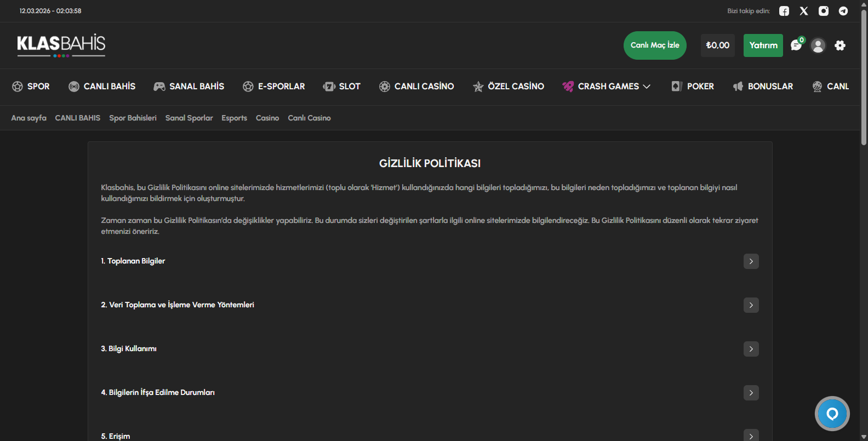
Task: Expand the CRASH GAMES dropdown arrow
Action: (x=647, y=87)
